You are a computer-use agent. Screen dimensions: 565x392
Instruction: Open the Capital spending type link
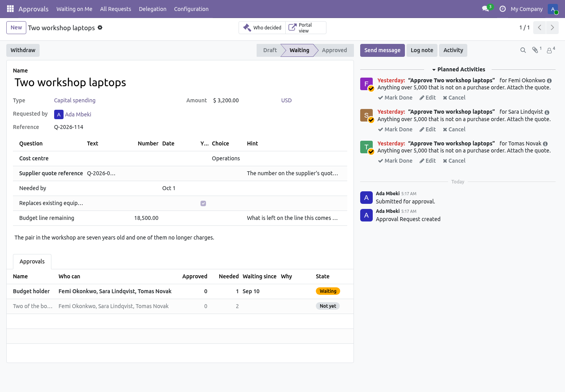point(75,100)
